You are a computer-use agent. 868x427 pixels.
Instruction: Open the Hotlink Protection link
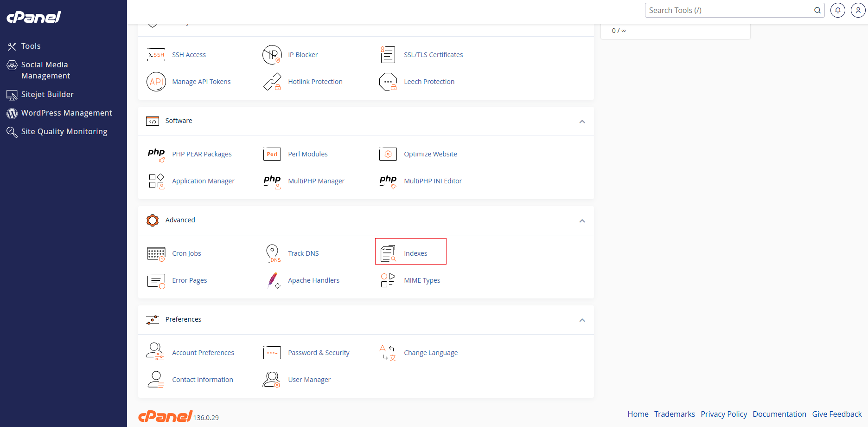pos(315,82)
